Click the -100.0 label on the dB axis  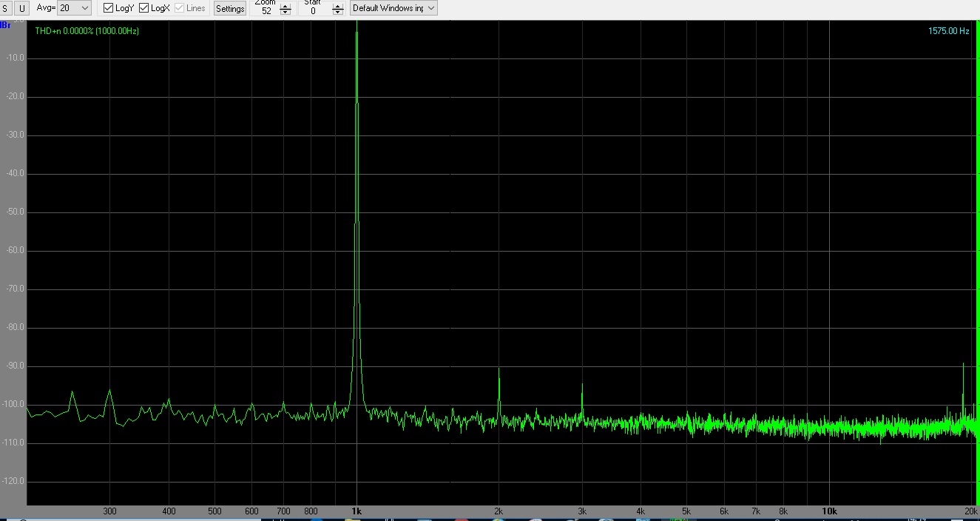pos(13,404)
